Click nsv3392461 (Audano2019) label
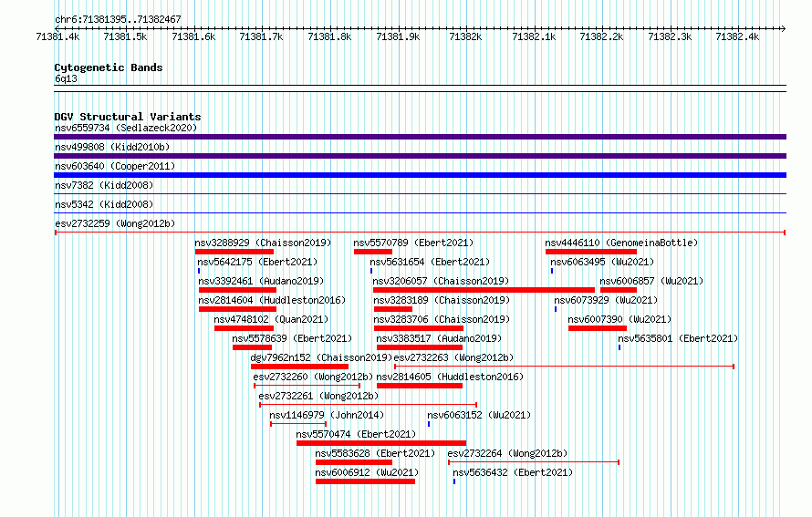This screenshot has height=517, width=812. click(261, 281)
